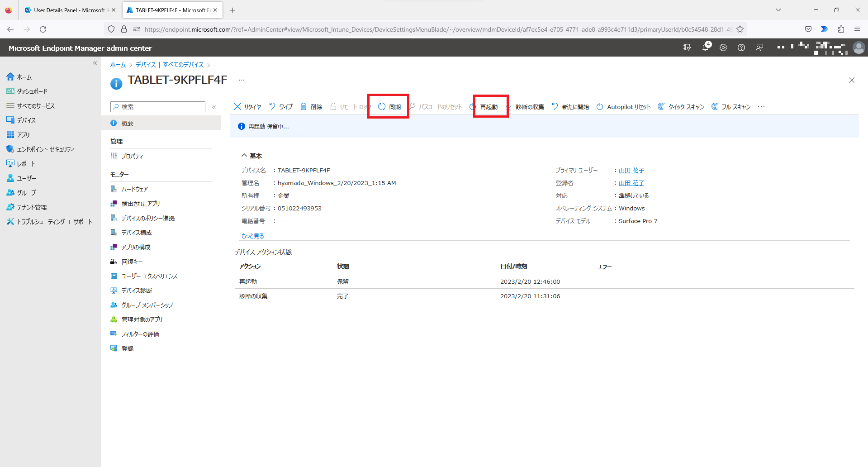The width and height of the screenshot is (868, 467).
Task: Collapse the left navigation sidebar
Action: click(x=95, y=63)
